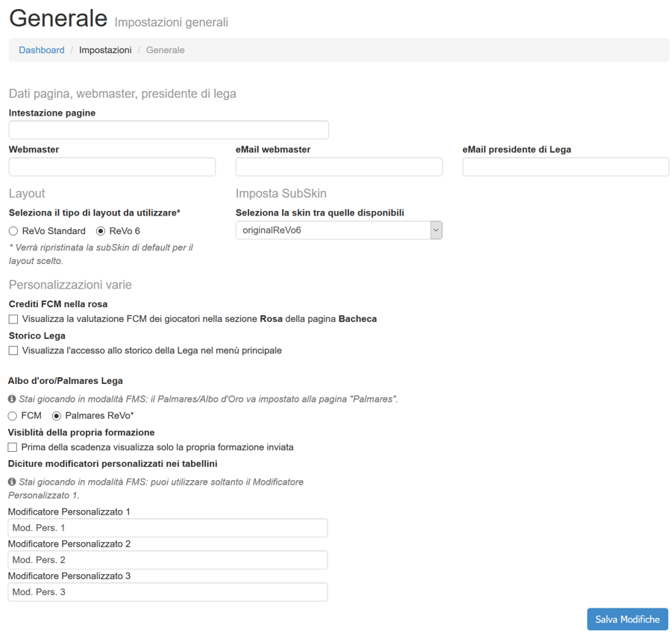Select the ReVo 6 layout option
The image size is (672, 633).
(101, 231)
